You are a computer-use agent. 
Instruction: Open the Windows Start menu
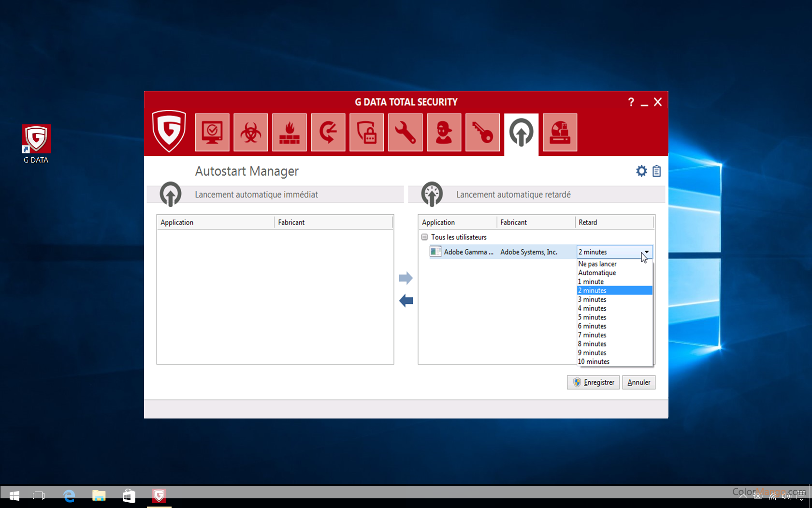pos(14,496)
